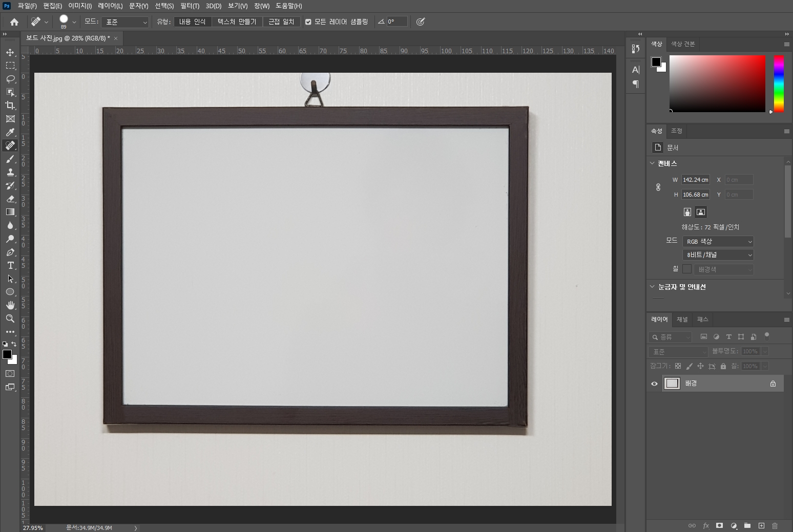
Task: Click the foreground color swatch in toolbar
Action: coord(7,354)
